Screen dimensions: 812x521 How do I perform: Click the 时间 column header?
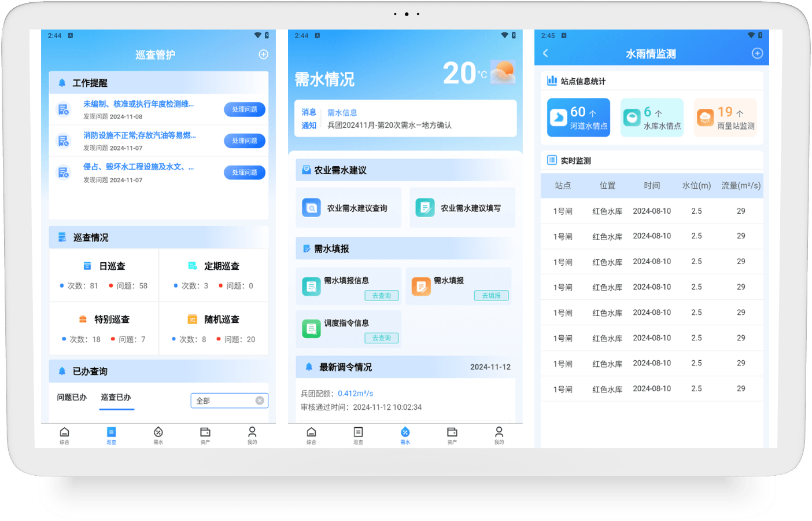click(x=652, y=186)
